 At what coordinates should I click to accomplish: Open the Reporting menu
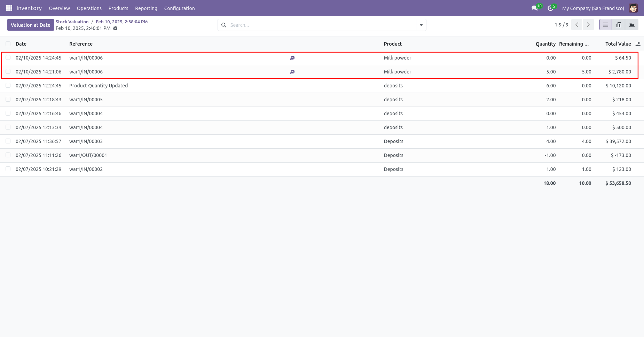point(146,8)
